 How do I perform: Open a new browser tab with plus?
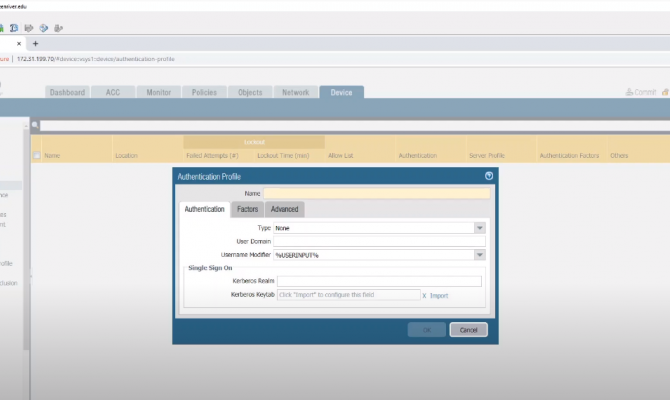tap(35, 44)
